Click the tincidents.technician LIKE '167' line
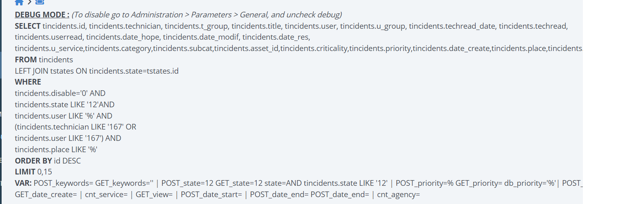The width and height of the screenshot is (644, 204). pyautogui.click(x=76, y=127)
